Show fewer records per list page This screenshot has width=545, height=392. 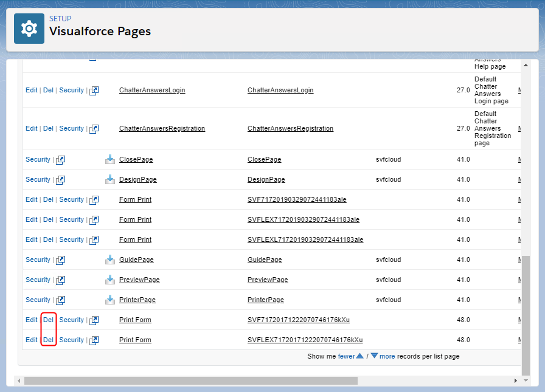coord(346,356)
